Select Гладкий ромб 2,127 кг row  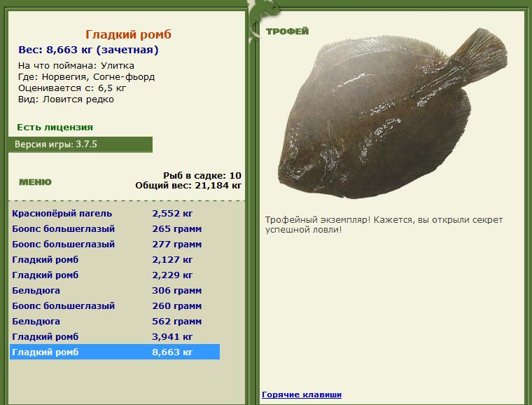coord(115,260)
